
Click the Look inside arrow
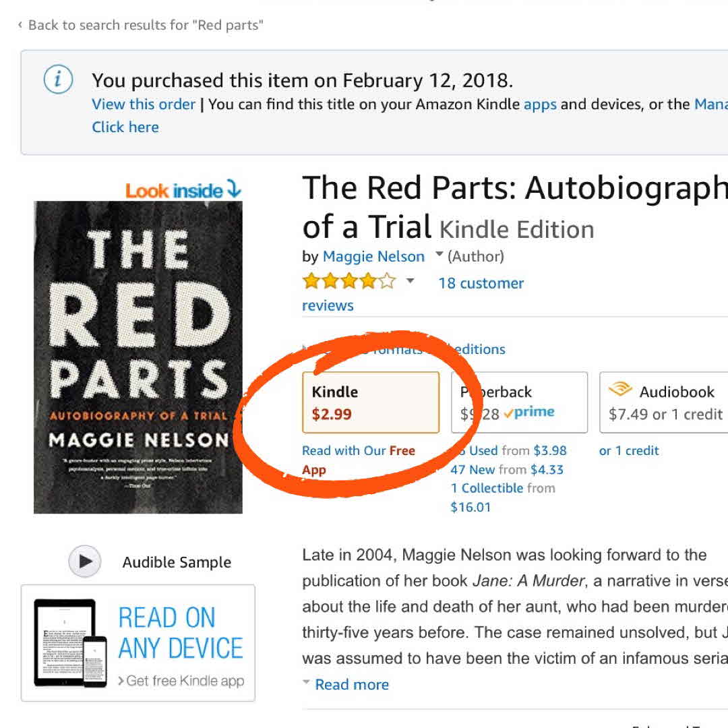(x=234, y=189)
